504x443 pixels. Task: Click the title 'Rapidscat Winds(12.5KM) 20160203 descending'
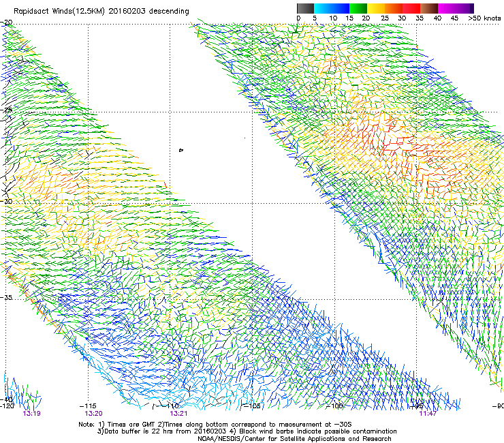(101, 12)
